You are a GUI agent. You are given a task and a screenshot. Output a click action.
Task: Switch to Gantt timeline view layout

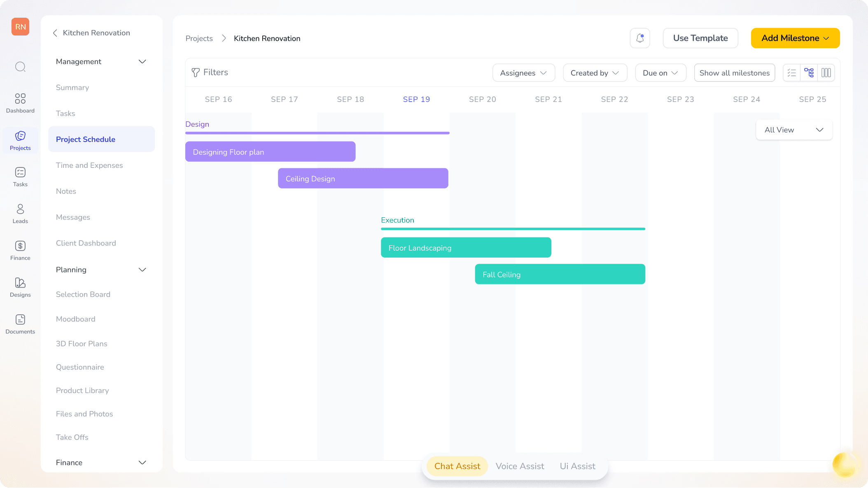click(x=809, y=73)
